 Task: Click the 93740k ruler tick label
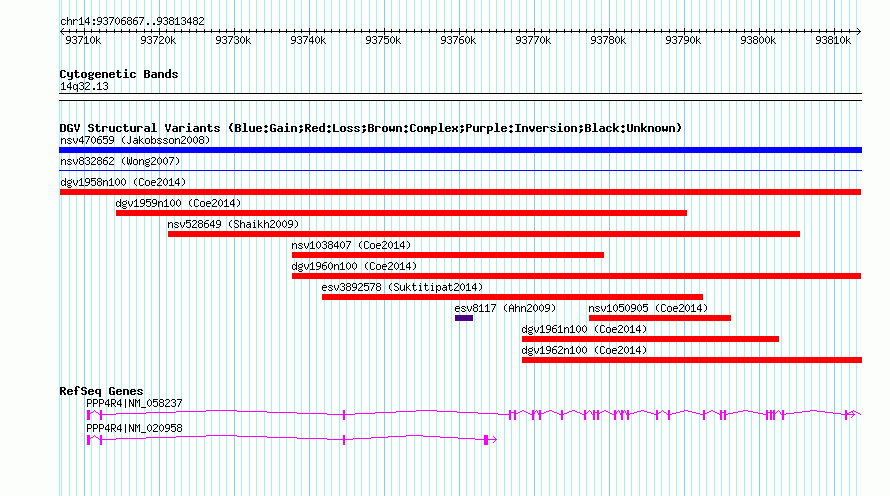pos(308,40)
